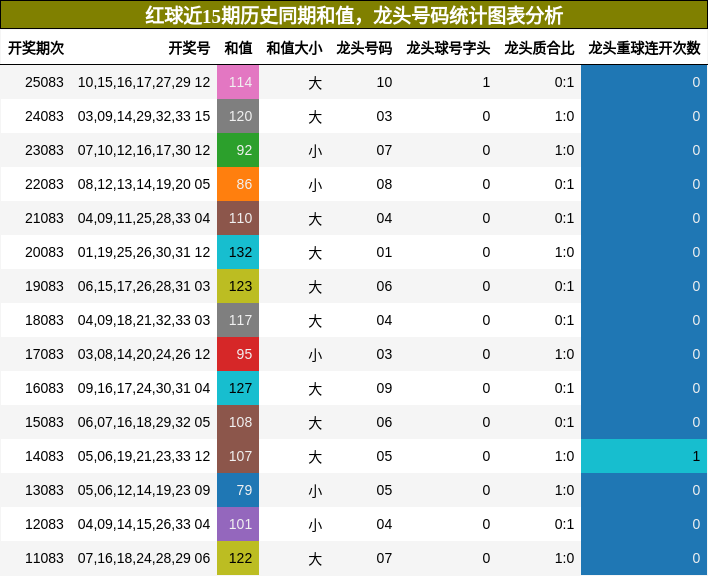708x576 pixels.
Task: Click winning numbers 07,16,18,24,28,29 06
Action: [144, 558]
